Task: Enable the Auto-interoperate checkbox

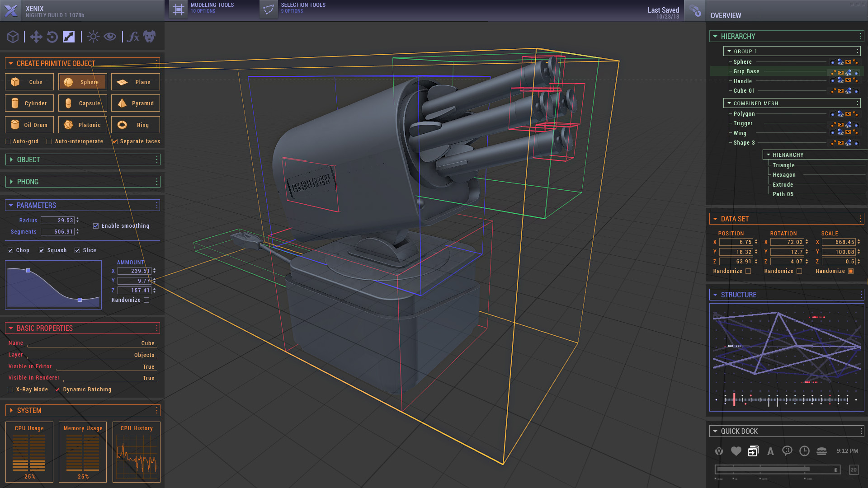Action: click(49, 142)
